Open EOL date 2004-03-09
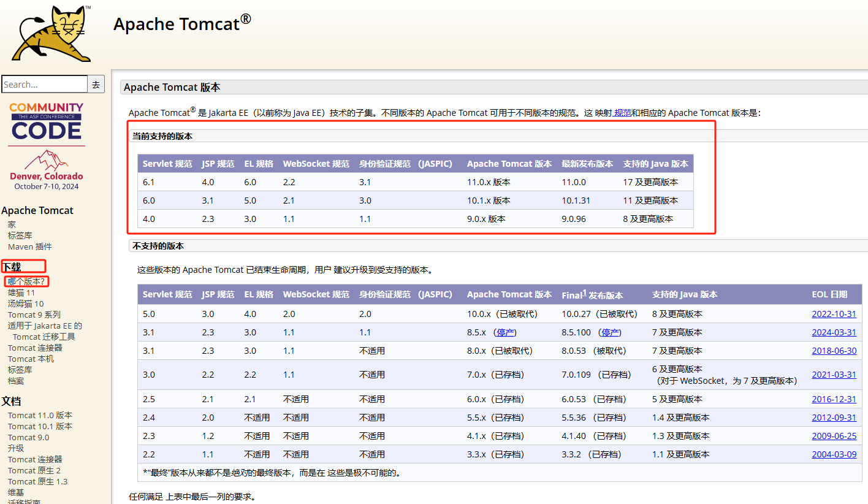 834,454
